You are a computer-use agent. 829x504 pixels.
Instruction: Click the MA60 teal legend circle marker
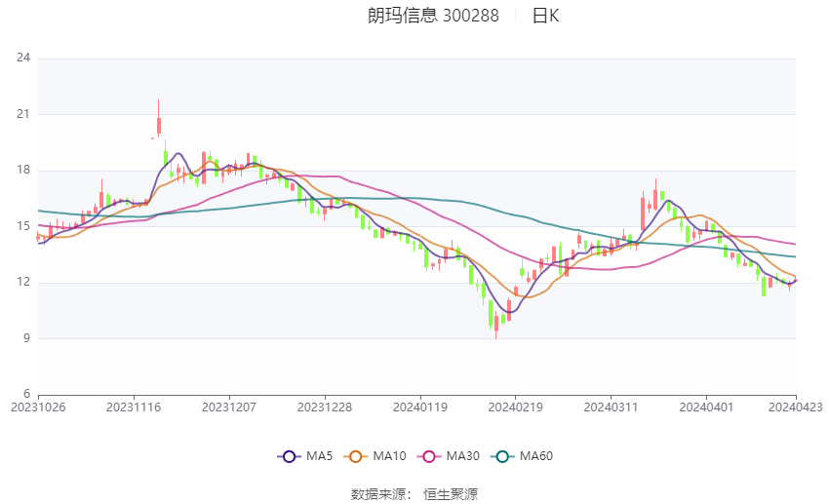tap(500, 456)
